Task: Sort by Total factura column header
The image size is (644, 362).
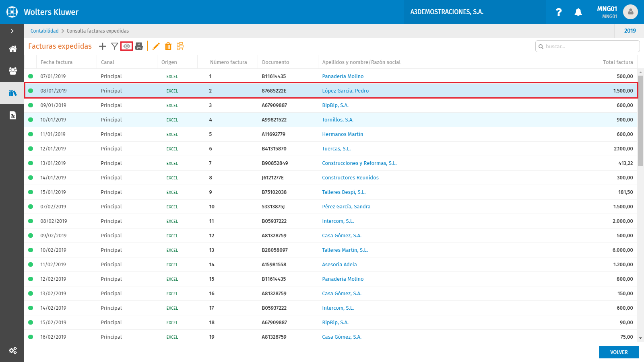Action: 618,62
